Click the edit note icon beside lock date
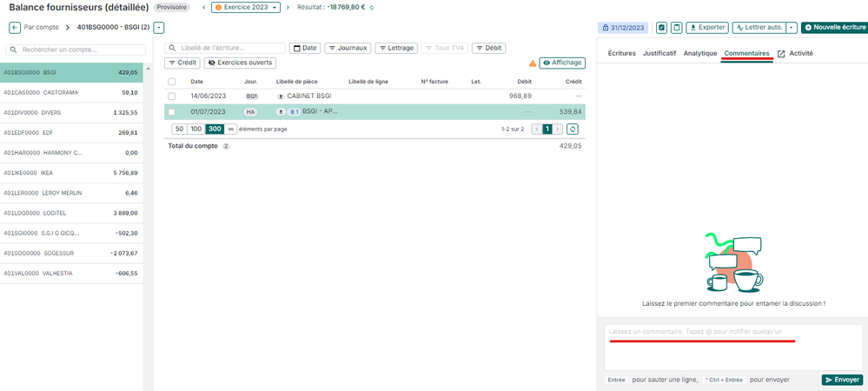 [x=661, y=28]
